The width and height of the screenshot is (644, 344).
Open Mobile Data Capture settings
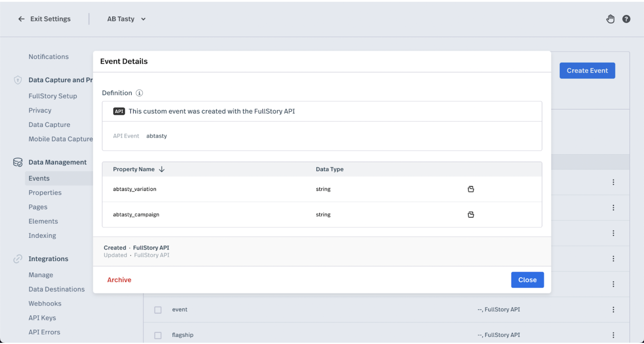click(x=61, y=139)
